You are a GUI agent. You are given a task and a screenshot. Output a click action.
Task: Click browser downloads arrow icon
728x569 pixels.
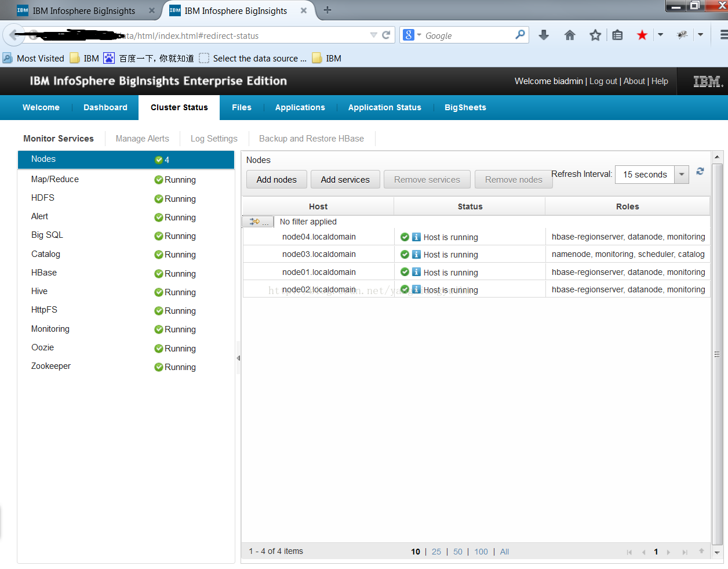544,35
